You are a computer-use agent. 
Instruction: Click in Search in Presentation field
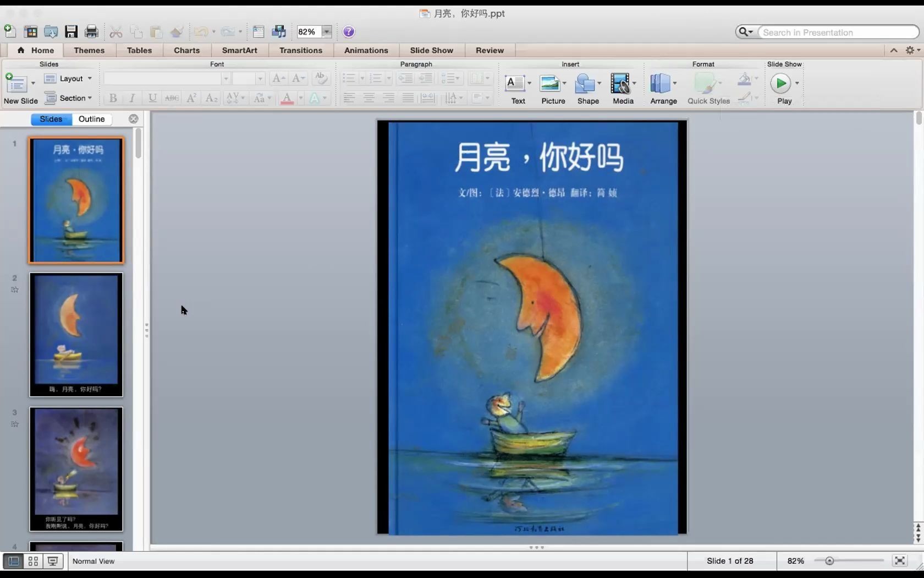coord(838,32)
